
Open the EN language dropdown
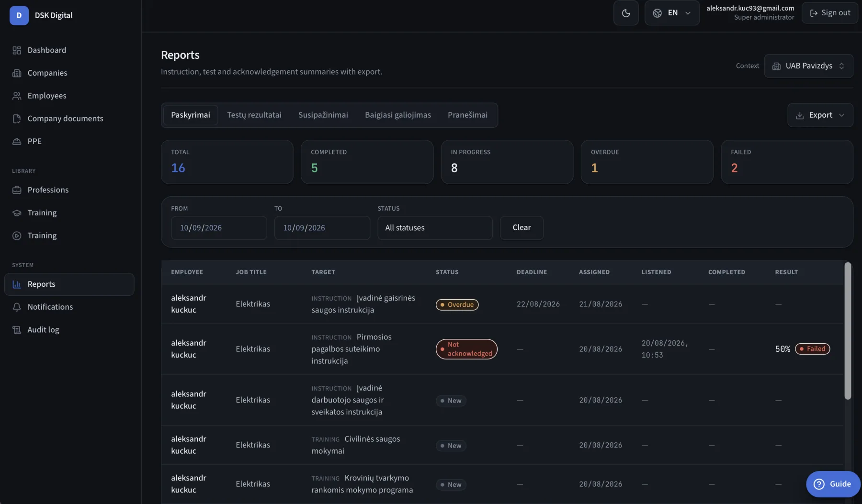click(672, 13)
